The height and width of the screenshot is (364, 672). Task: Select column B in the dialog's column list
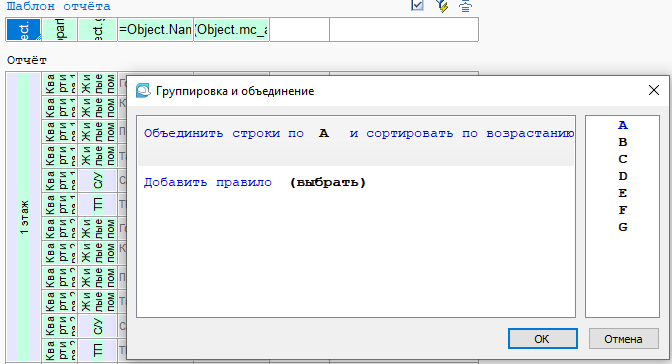pos(623,142)
